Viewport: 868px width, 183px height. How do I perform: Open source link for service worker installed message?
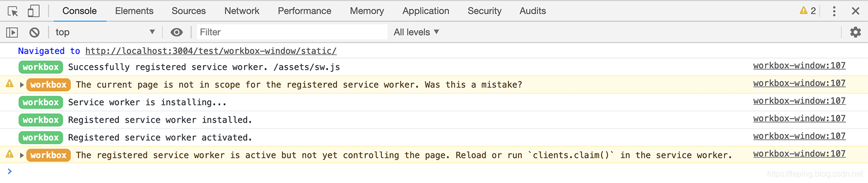click(800, 118)
